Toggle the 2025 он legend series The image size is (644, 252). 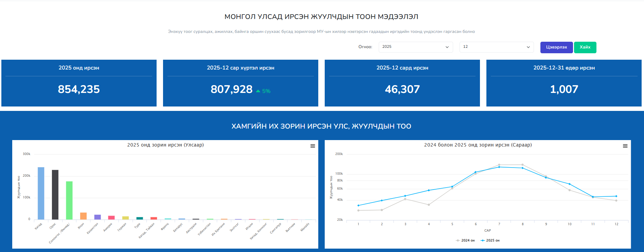tap(490, 240)
